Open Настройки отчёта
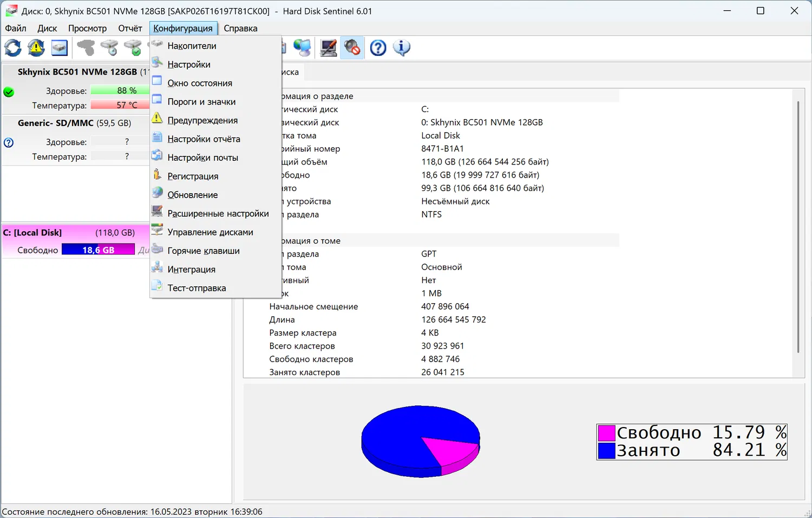Screen dimensions: 812x518 216,139
